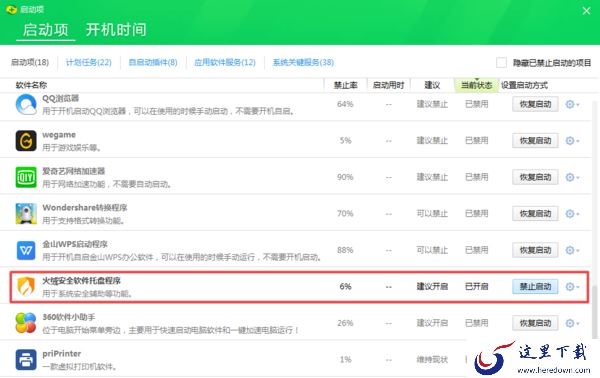Click the 360软件小助手 icon
This screenshot has width=600, height=378.
[x=26, y=323]
